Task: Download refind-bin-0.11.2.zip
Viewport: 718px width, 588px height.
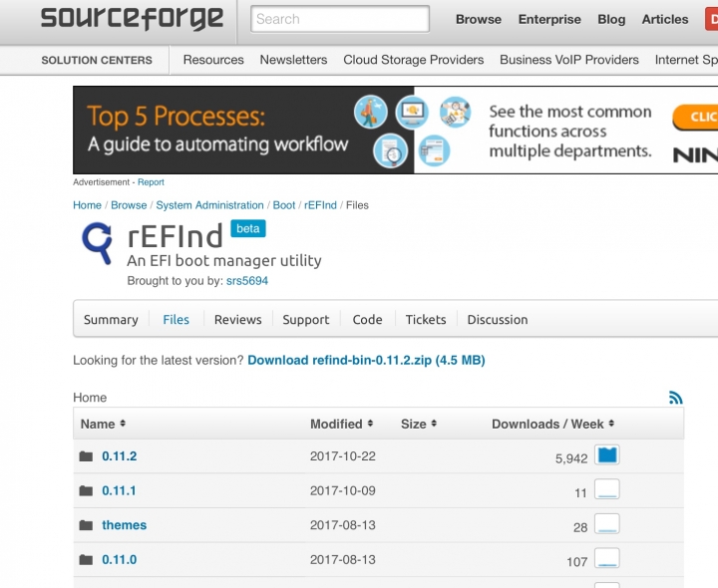Action: pyautogui.click(x=366, y=360)
